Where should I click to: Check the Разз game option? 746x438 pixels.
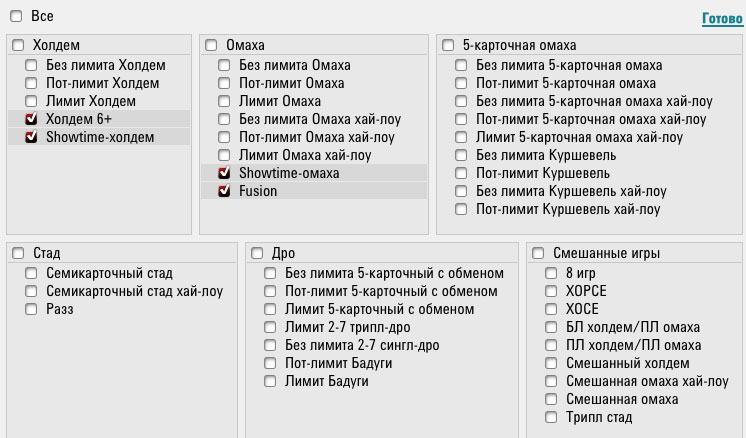tap(31, 309)
